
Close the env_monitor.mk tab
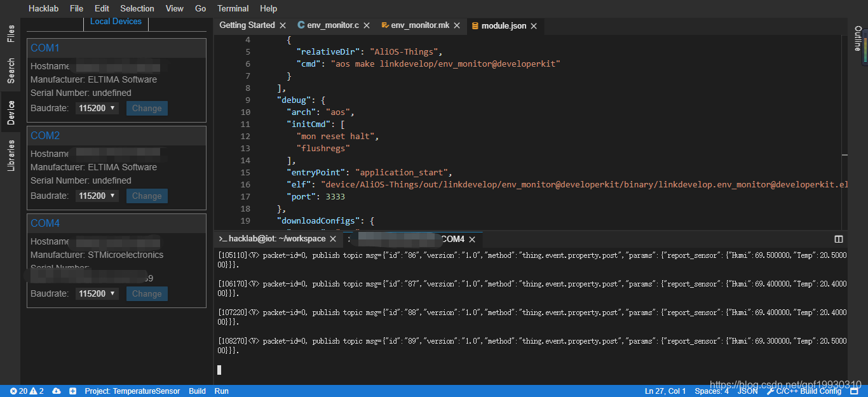(x=456, y=25)
